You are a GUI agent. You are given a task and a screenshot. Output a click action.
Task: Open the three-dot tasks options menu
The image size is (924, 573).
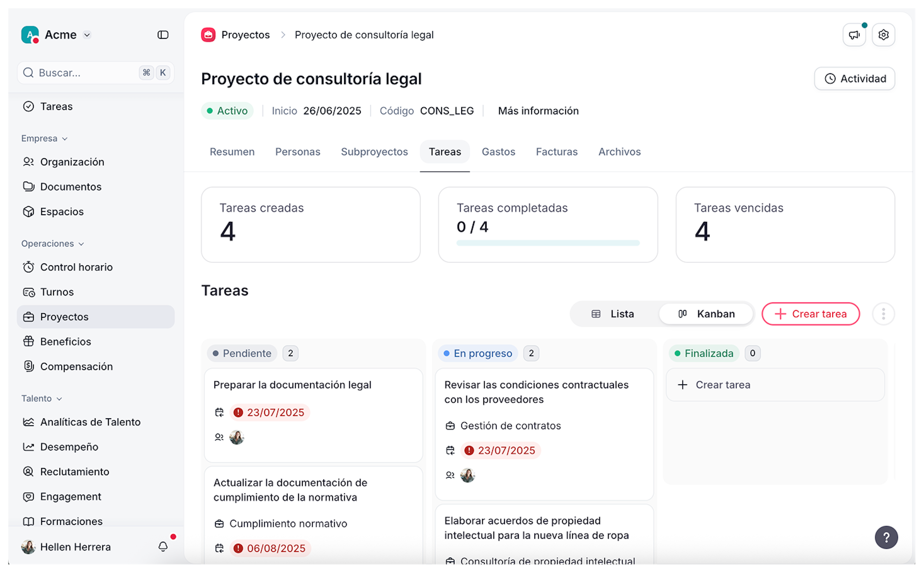click(x=883, y=314)
